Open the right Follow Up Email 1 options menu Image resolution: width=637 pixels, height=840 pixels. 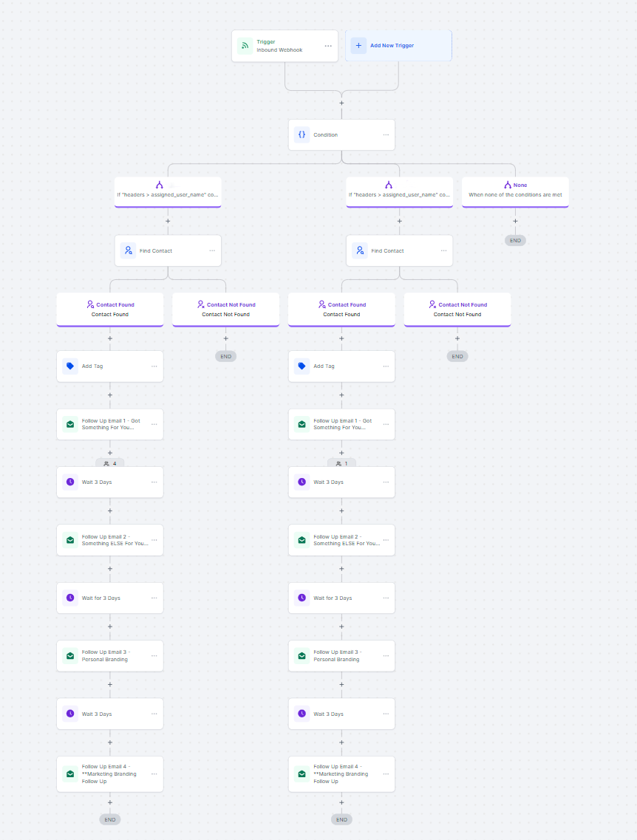(386, 424)
